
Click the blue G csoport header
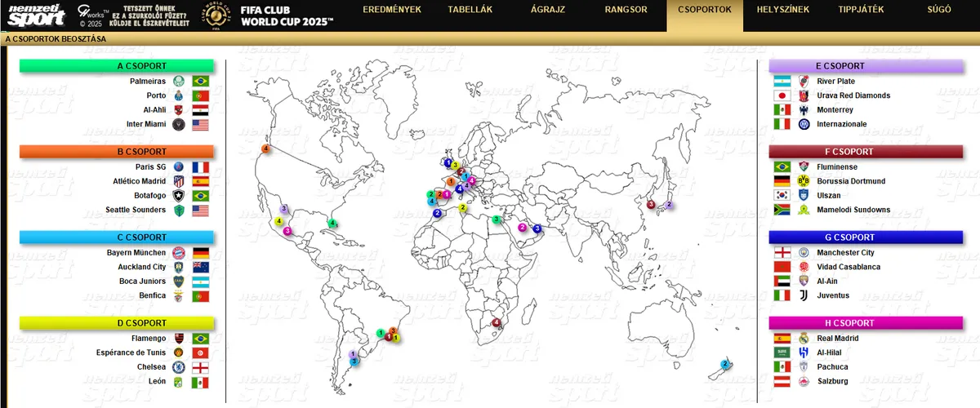click(x=866, y=237)
